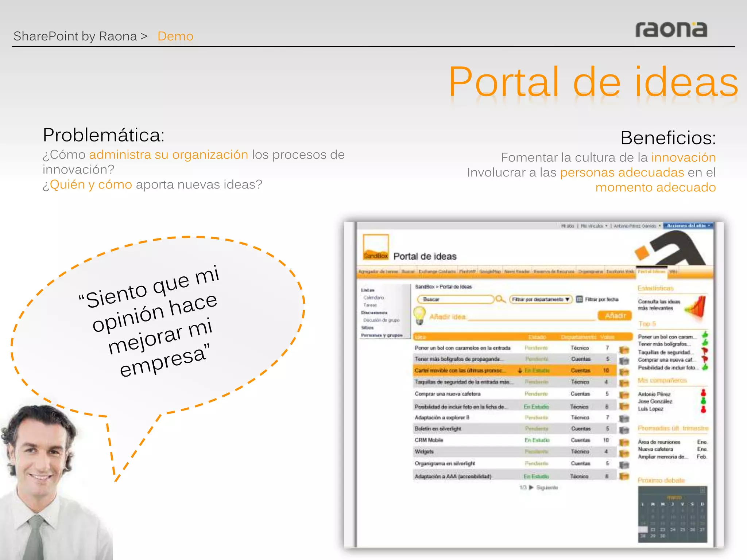
Task: Click box icon in Comprar una nueva cafetera row
Action: click(x=624, y=395)
